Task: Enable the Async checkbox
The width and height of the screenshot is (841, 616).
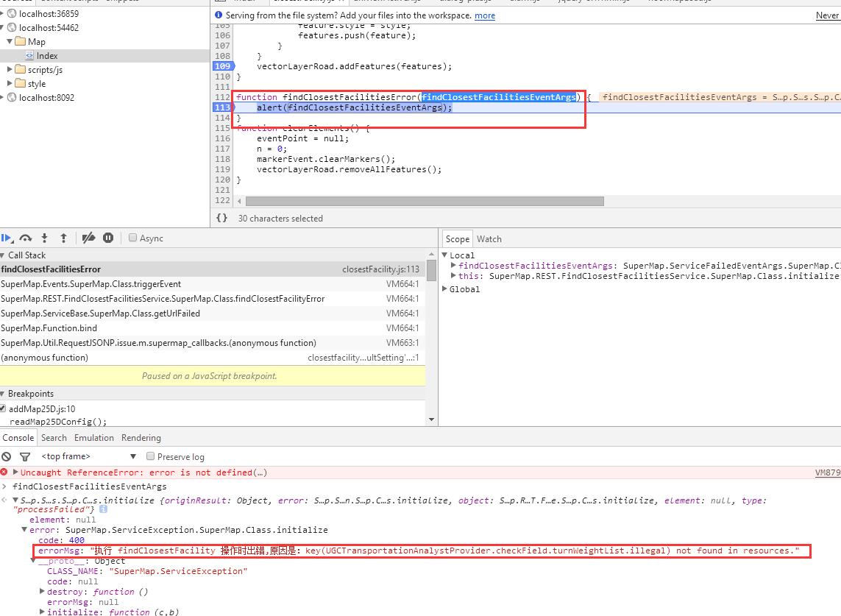Action: pos(132,238)
